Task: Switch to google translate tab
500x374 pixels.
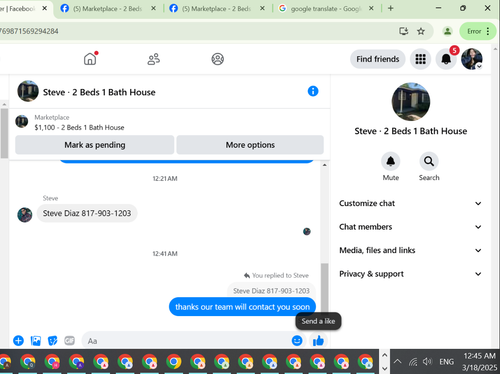Action: click(326, 9)
